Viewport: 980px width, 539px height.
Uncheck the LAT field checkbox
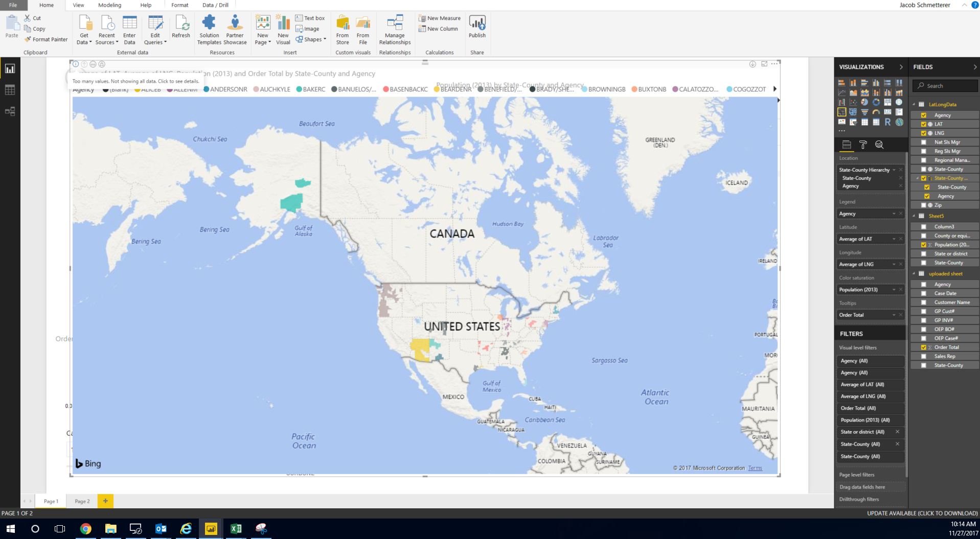click(923, 124)
